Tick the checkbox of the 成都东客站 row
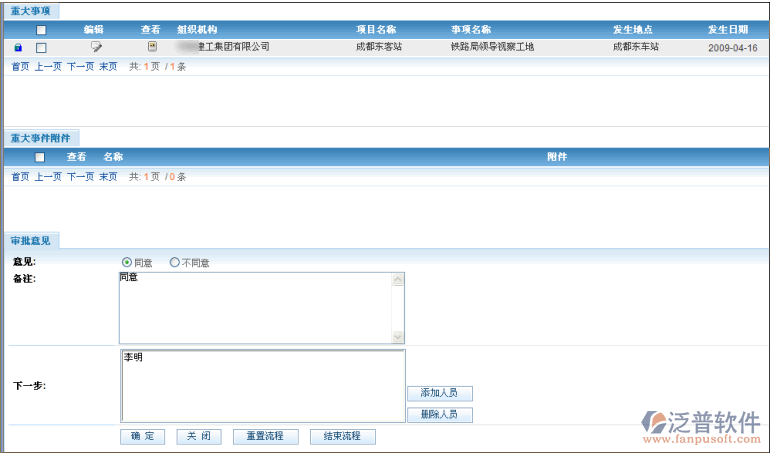This screenshot has height=455, width=771. coord(41,48)
